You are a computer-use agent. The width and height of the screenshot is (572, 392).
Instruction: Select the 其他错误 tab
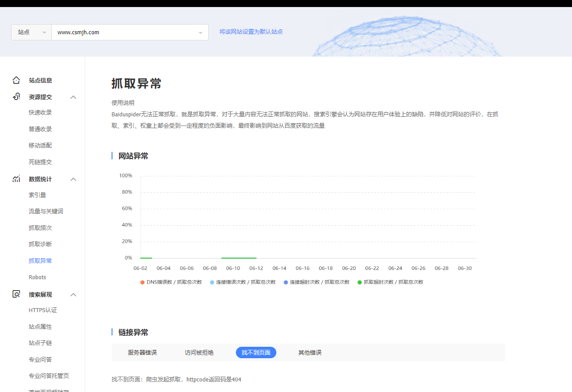point(310,352)
